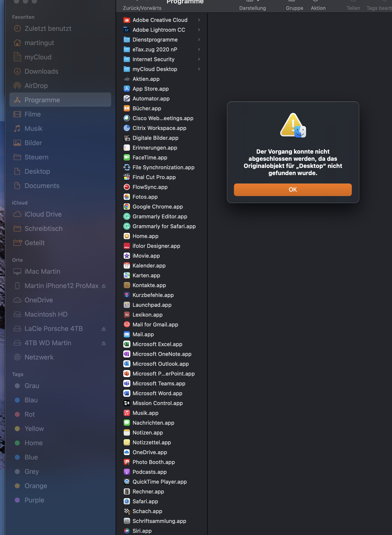Select the Musik app icon

[127, 413]
